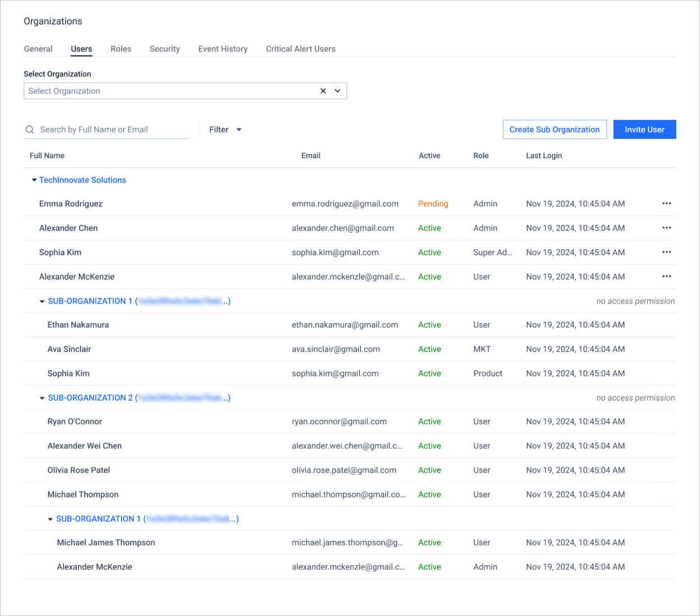Open the actions menu for Alexander McKenzie user row

click(x=666, y=277)
